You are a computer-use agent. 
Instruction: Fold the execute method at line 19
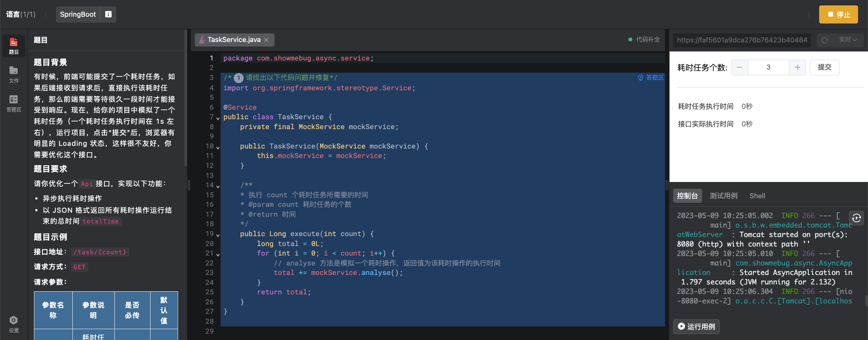(x=218, y=235)
